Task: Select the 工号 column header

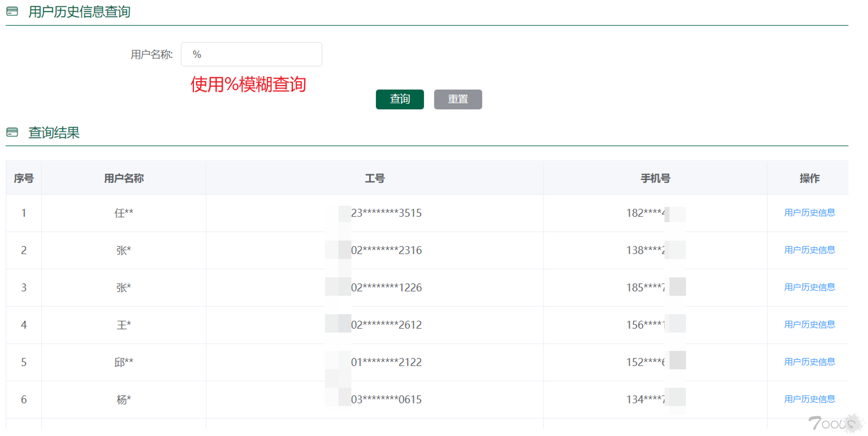Action: [374, 178]
